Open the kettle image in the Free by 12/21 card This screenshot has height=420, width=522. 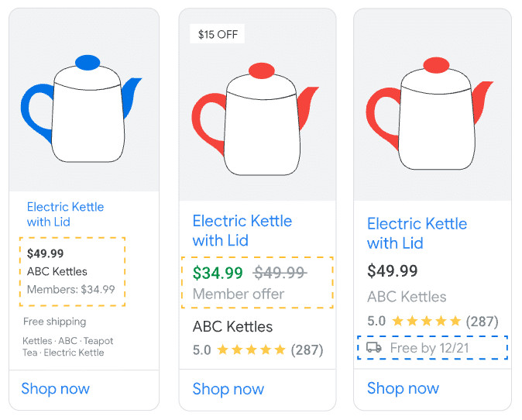coord(431,116)
